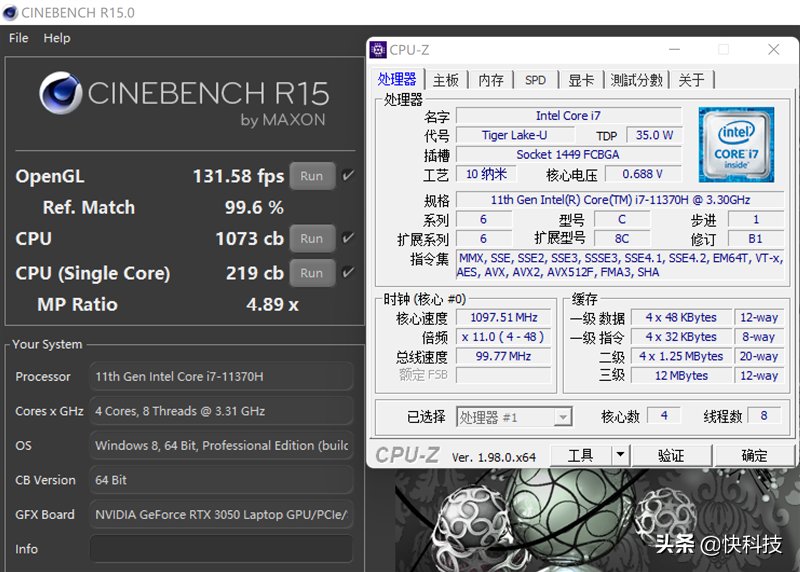Select the 处理器 tab in CPU-Z
Screen dimensions: 800x572
(x=396, y=79)
